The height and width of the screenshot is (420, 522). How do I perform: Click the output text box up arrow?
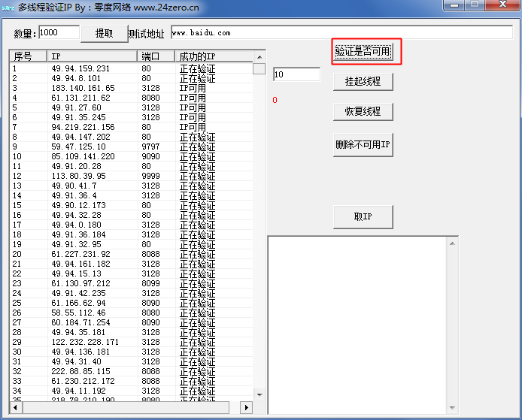click(452, 243)
